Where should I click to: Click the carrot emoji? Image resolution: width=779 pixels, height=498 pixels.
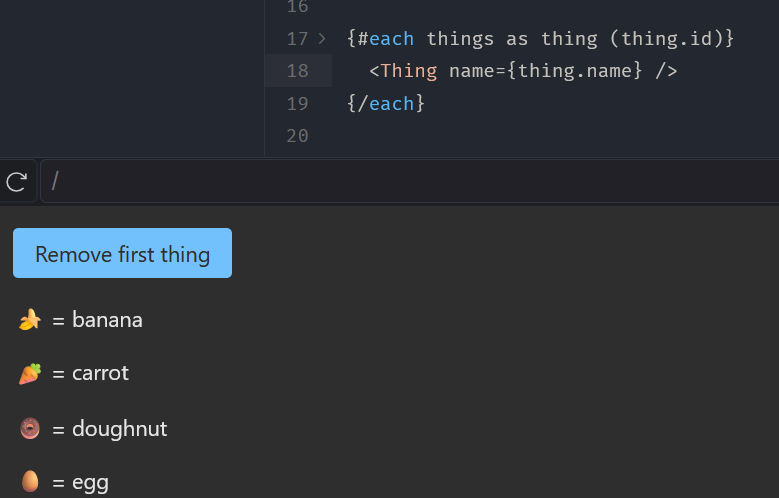[x=30, y=373]
